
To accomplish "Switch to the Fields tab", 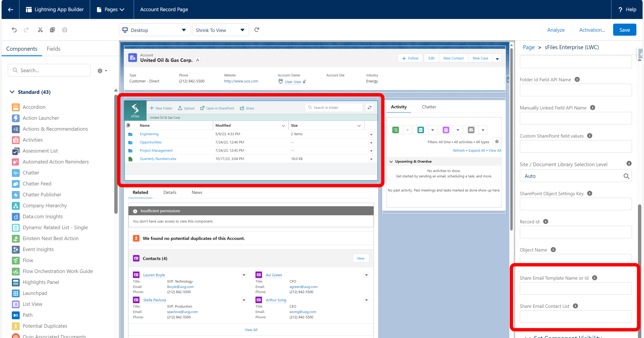I will [53, 49].
